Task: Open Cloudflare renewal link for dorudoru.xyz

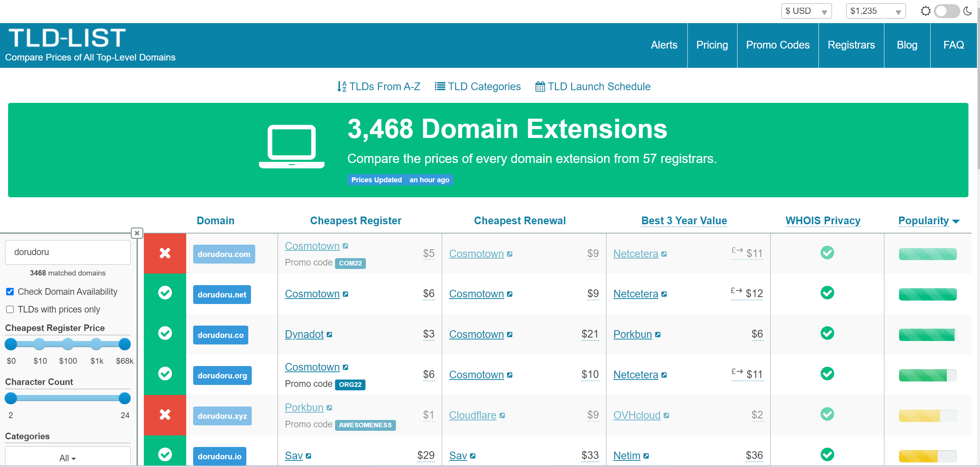Action: [x=473, y=415]
